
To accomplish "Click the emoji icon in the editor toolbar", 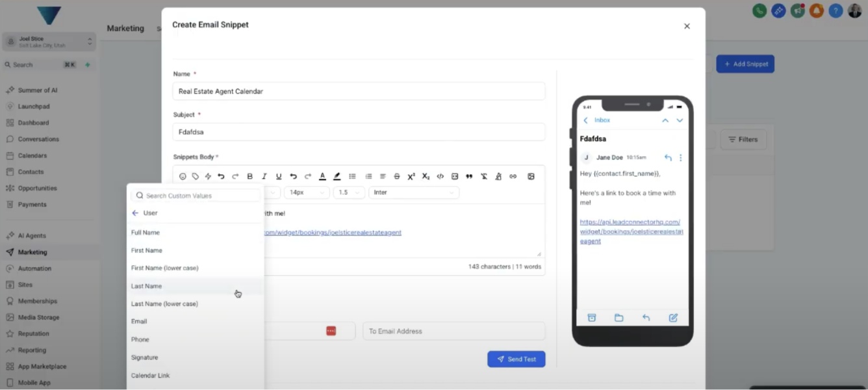I will pyautogui.click(x=183, y=176).
